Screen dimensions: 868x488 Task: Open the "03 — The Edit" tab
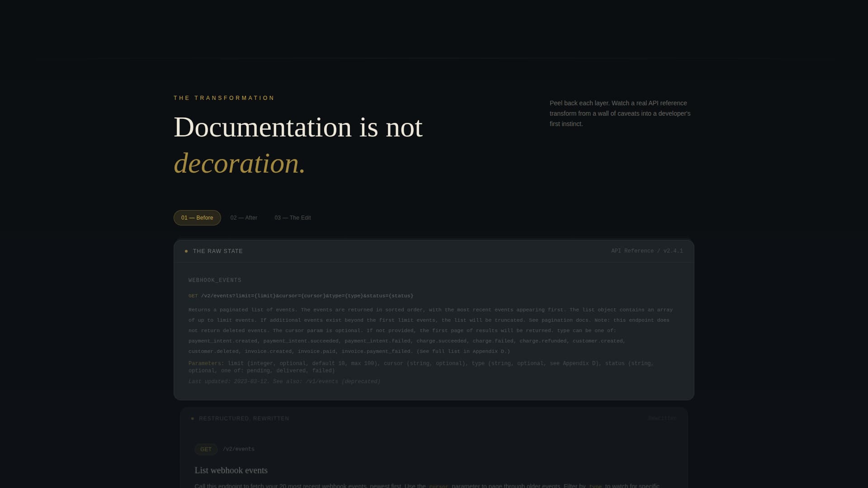coord(292,218)
